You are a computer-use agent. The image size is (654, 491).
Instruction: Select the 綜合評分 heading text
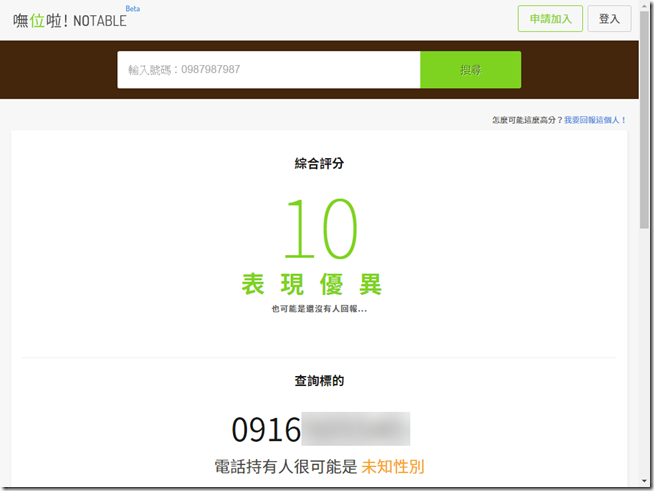point(319,163)
